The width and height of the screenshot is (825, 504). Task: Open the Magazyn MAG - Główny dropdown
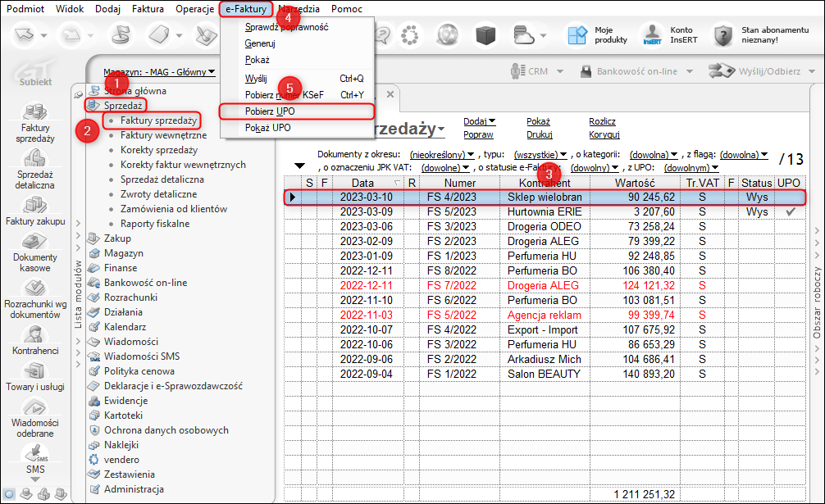(159, 72)
